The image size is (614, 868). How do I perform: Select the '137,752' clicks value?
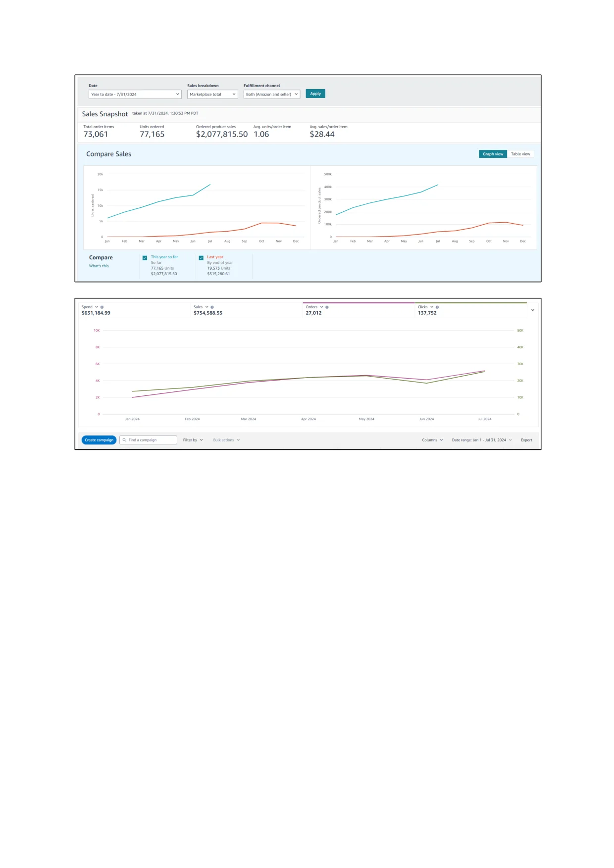[427, 313]
